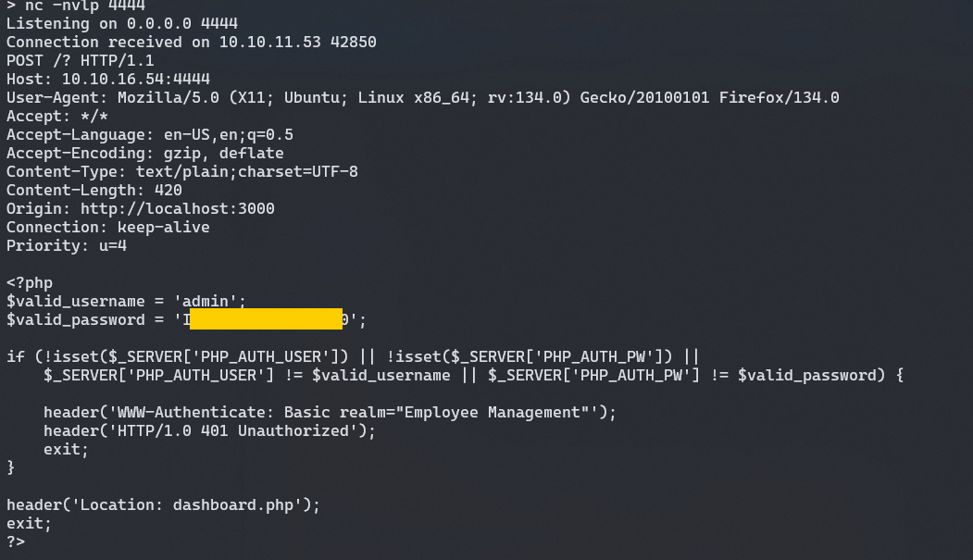
Task: Click the 'Connection: keep-alive' line
Action: click(x=107, y=227)
